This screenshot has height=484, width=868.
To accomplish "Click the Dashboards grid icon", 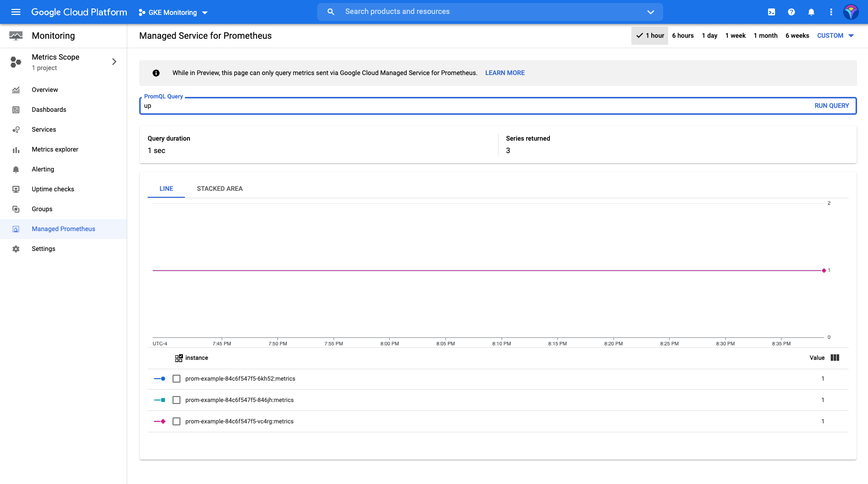I will click(16, 110).
